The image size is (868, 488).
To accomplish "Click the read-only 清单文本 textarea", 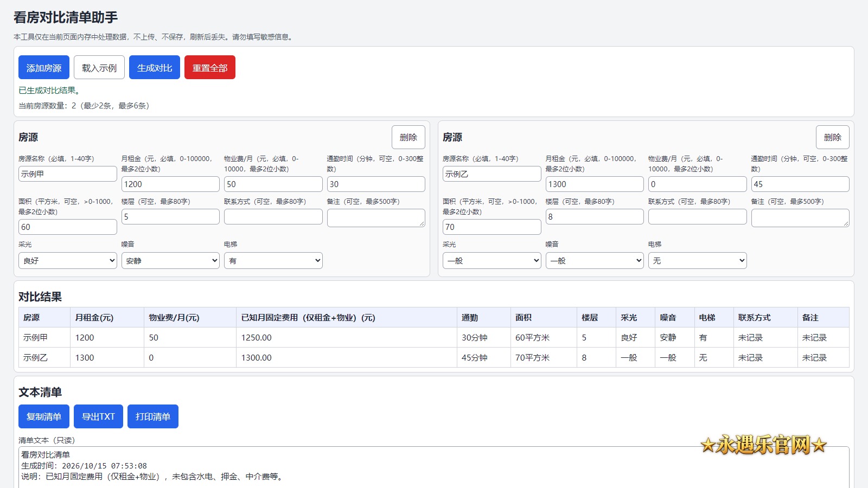I will 434,467.
